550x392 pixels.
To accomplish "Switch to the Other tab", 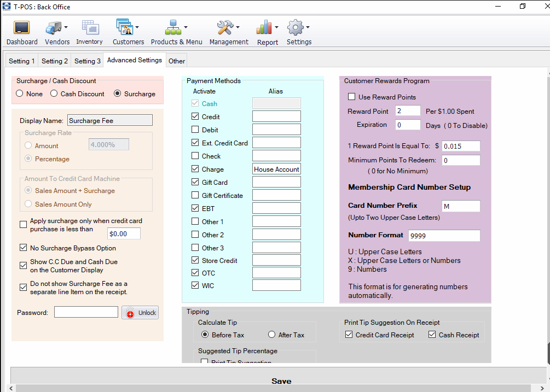I will tap(177, 61).
